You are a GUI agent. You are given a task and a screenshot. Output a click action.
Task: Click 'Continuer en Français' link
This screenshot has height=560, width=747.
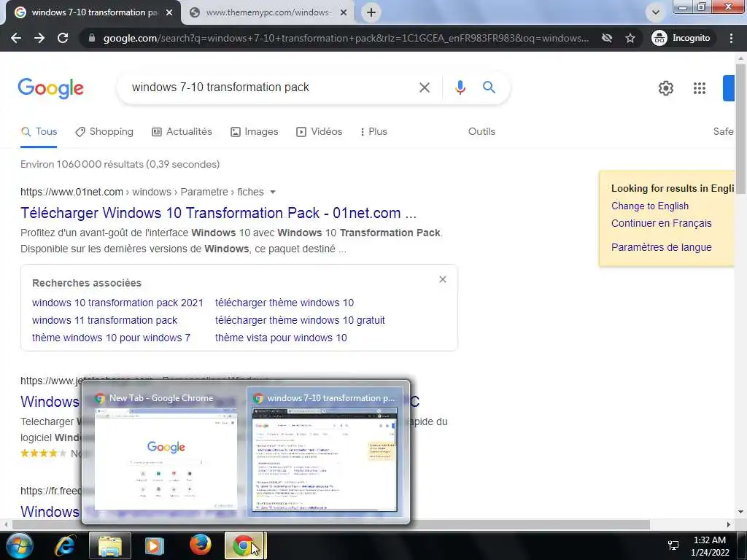click(661, 223)
